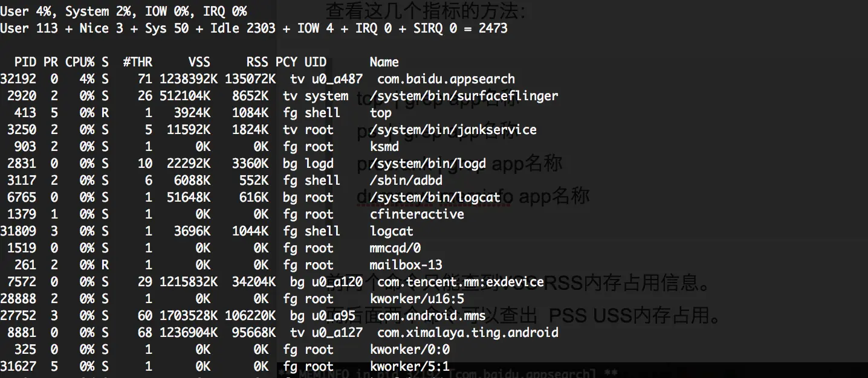Select the kworker/u16:5 process name

pyautogui.click(x=417, y=299)
